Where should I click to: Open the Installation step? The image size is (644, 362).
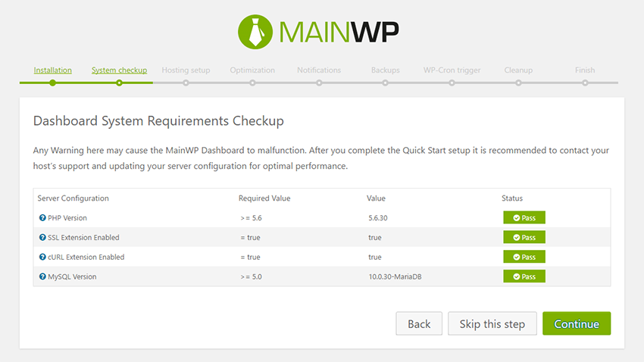(52, 70)
